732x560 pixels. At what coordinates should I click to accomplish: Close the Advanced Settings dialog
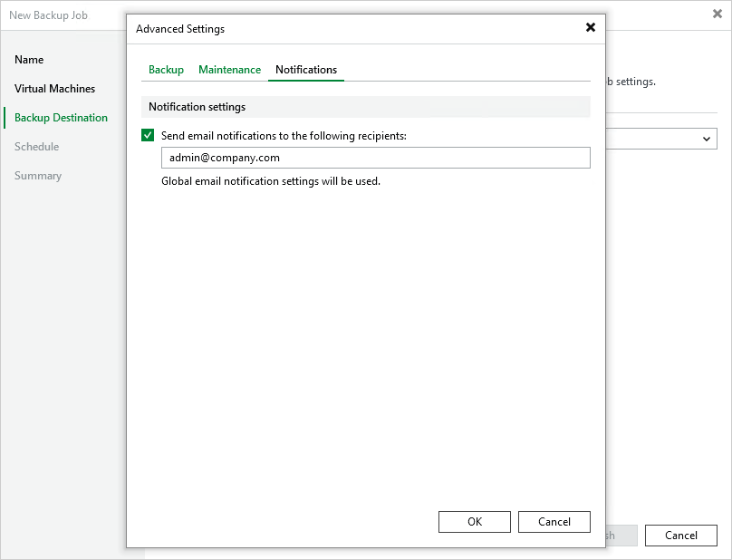(x=590, y=27)
